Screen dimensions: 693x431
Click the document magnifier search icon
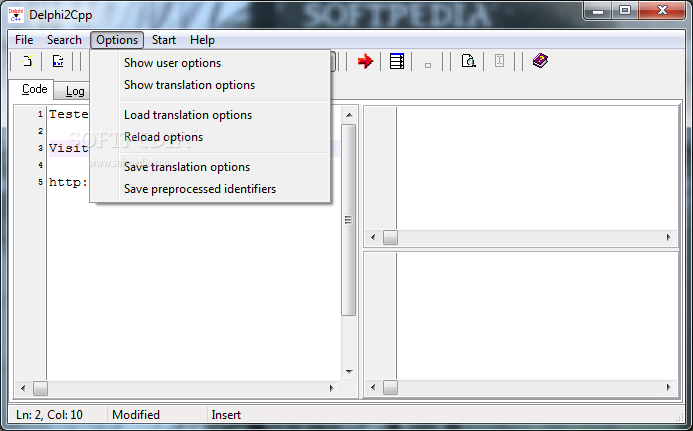point(468,61)
